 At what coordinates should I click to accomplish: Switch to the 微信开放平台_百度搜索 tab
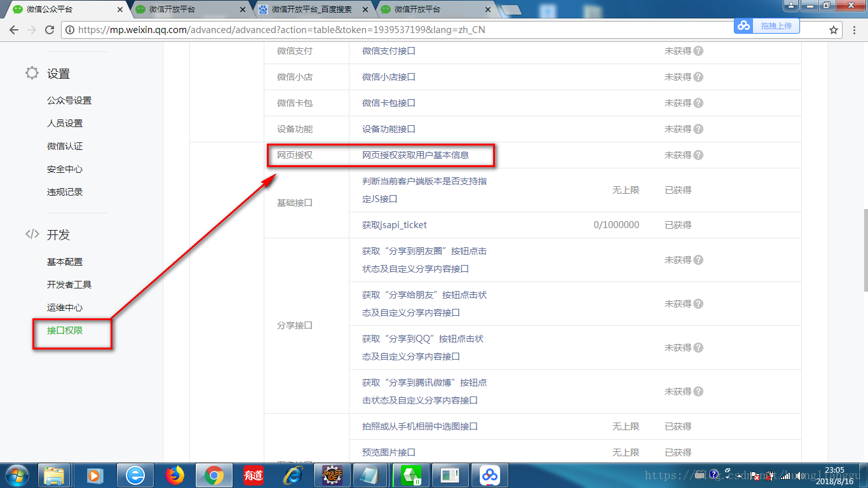[312, 10]
